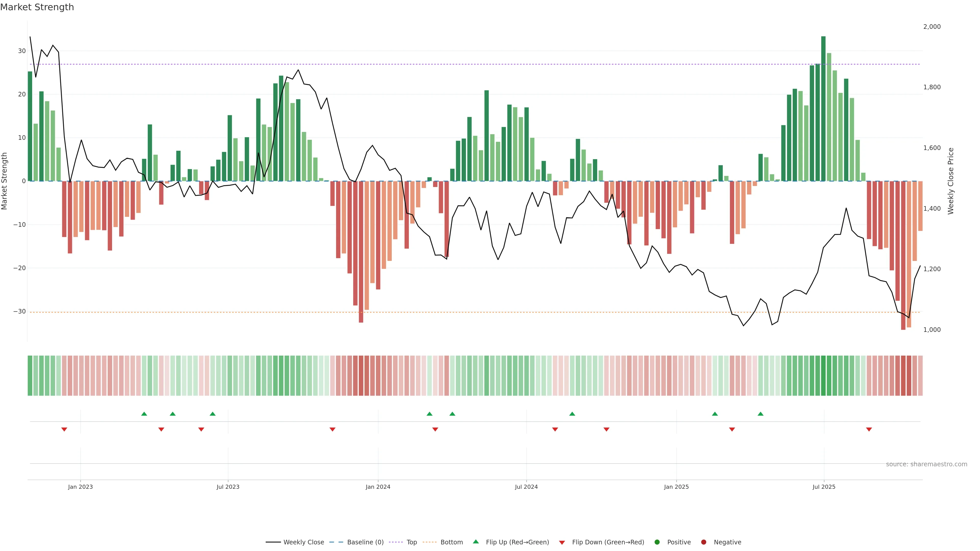Screen dimensions: 980x551
Task: Click the leftmost red flip-down triangle marker
Action: (64, 429)
